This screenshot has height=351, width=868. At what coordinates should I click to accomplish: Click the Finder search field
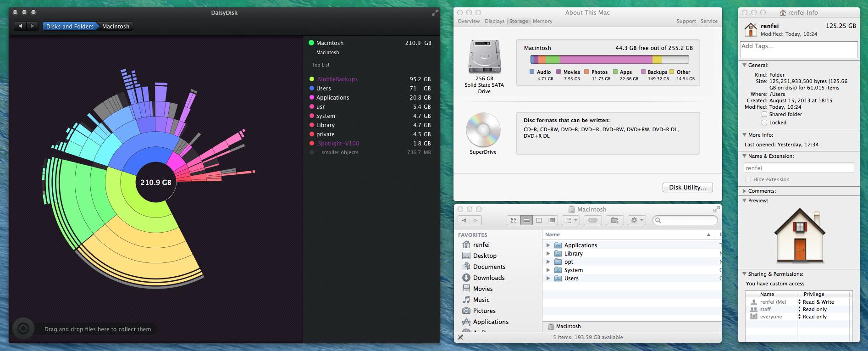(685, 220)
